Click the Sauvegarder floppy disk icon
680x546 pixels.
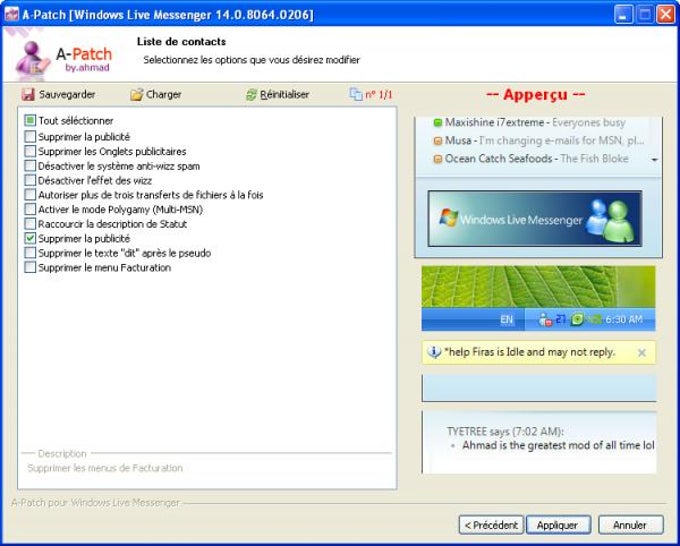coord(28,94)
